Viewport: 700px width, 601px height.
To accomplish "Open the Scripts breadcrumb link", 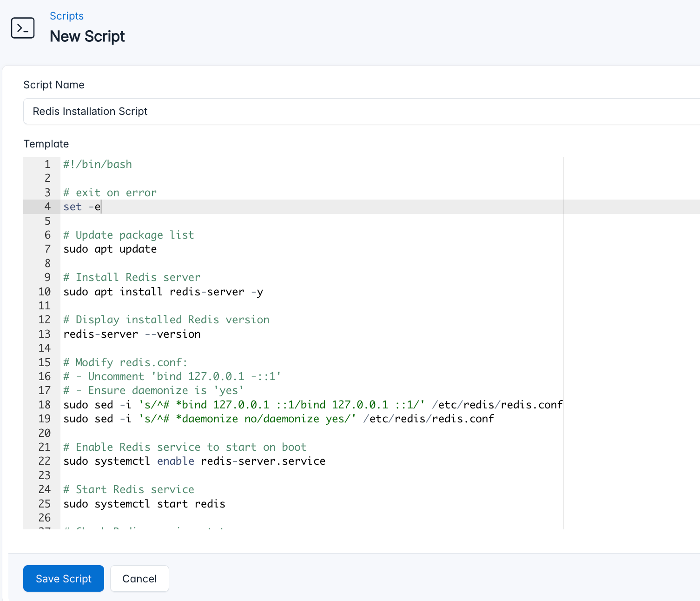I will click(x=66, y=16).
